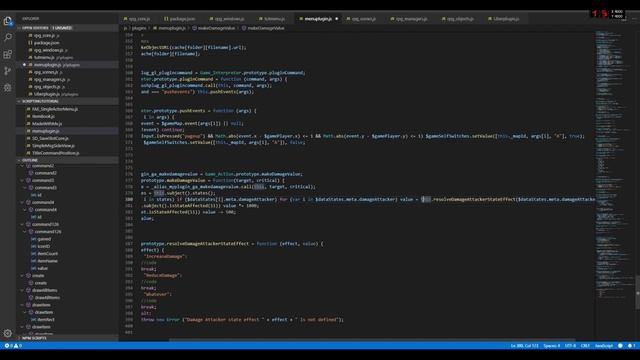Select value variable in outline

[x=67, y=269]
